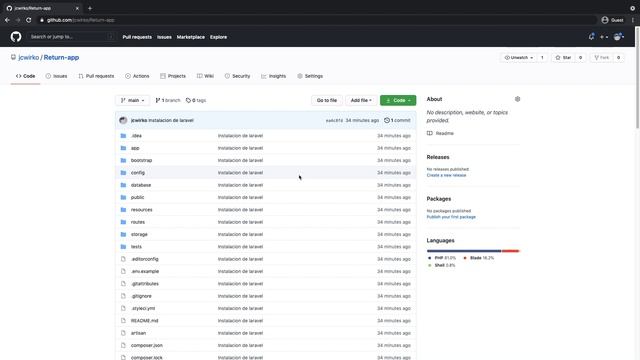Viewport: 640px width, 360px height.
Task: Switch to the Code tab
Action: coord(25,76)
